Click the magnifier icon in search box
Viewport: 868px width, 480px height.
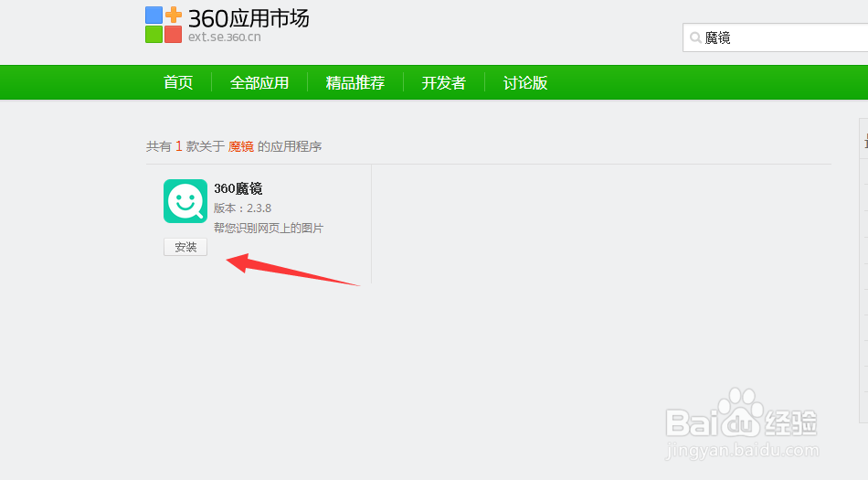click(x=695, y=38)
